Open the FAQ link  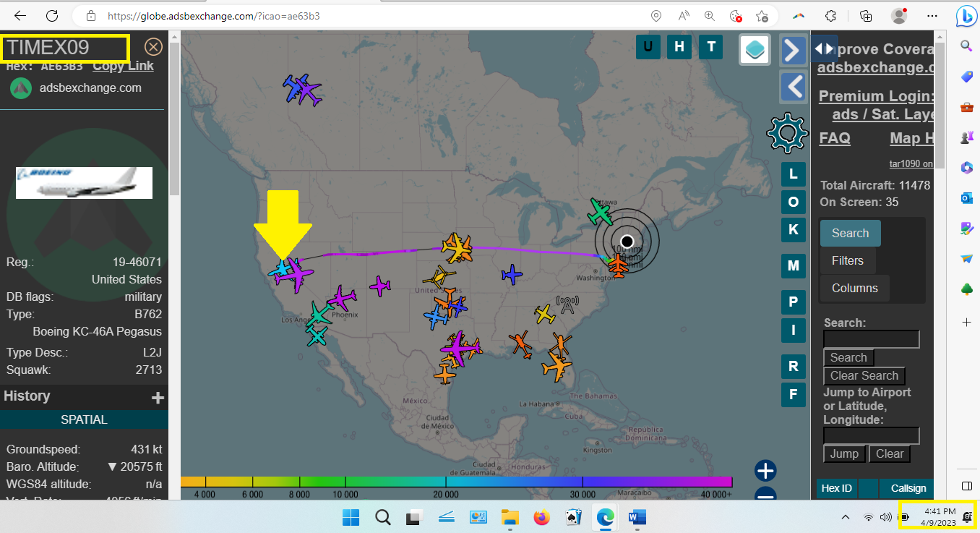click(x=835, y=137)
